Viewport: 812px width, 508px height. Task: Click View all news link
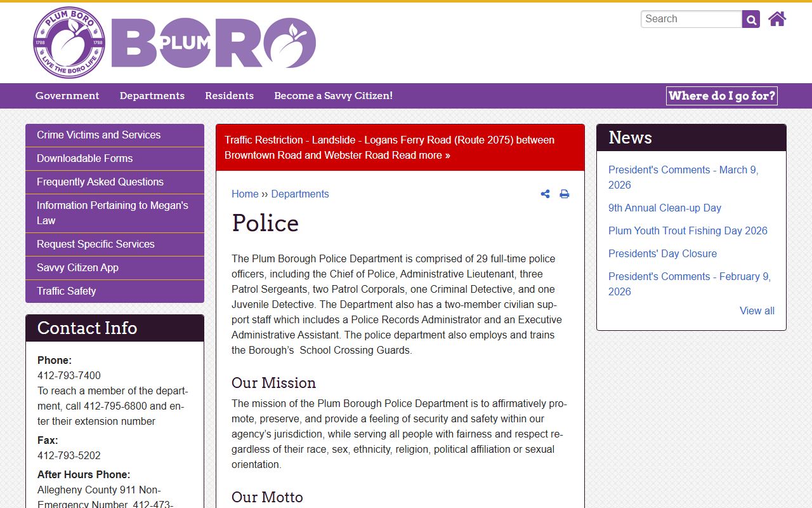click(x=757, y=311)
